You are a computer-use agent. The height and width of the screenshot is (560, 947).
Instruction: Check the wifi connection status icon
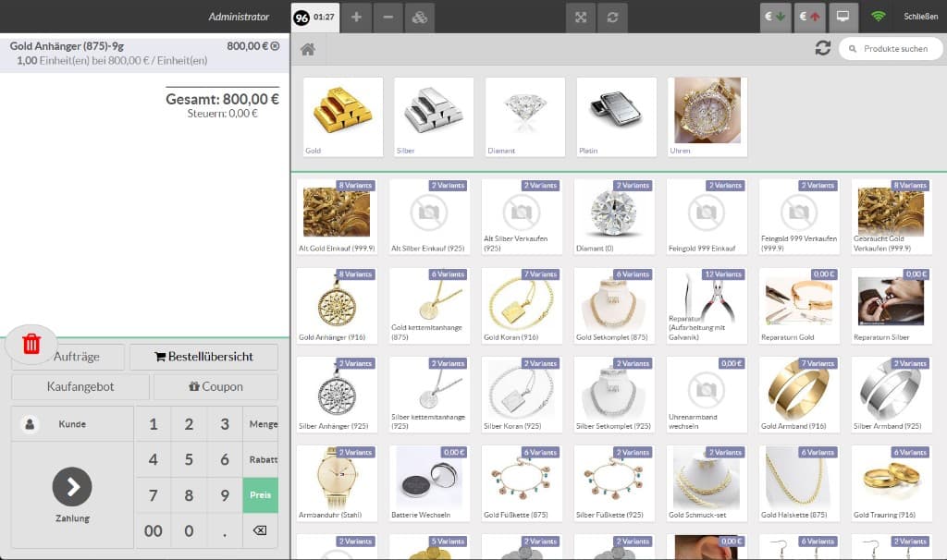click(x=879, y=17)
